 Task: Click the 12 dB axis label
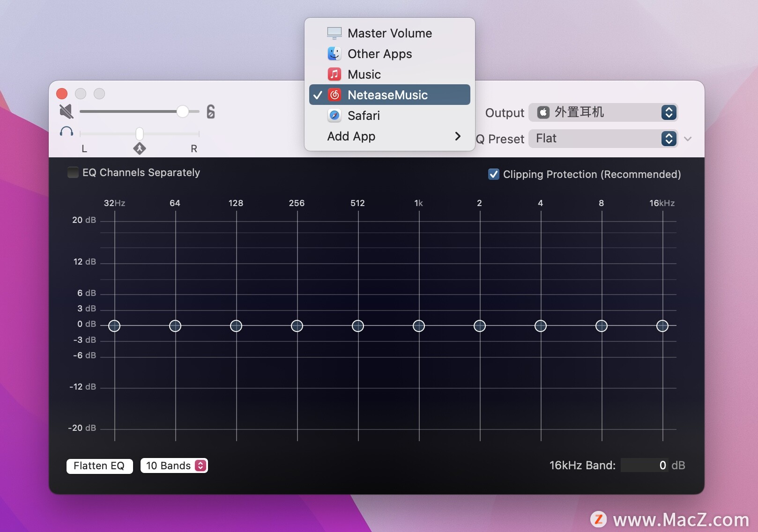coord(85,262)
